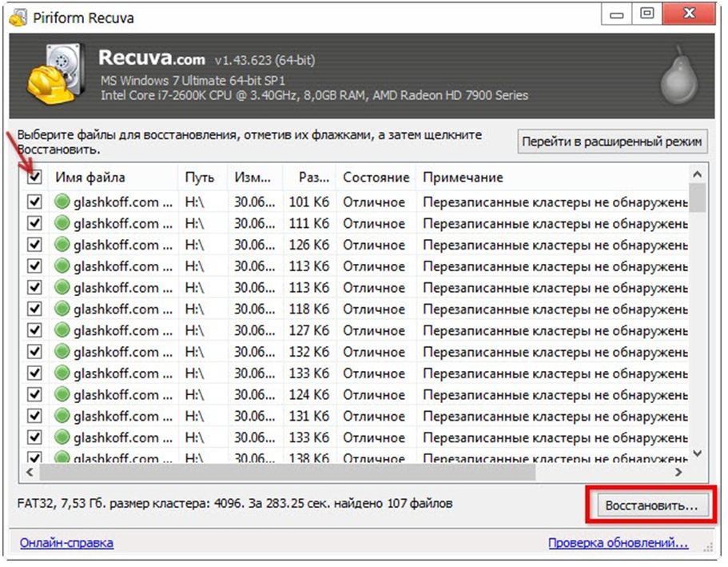
Task: Open the Проверка обновлений link
Action: coord(618,542)
